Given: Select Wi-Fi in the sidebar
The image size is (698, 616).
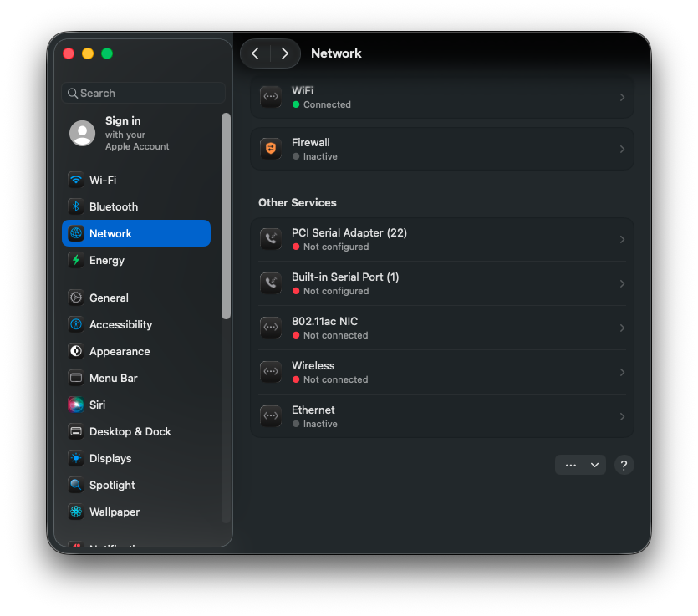Looking at the screenshot, I should (136, 180).
